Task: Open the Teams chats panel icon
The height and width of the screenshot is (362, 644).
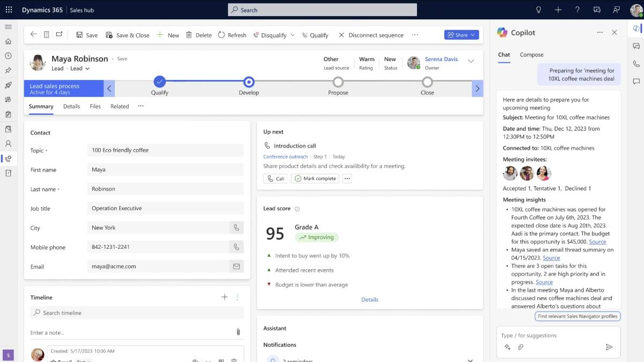Action: pos(635,46)
